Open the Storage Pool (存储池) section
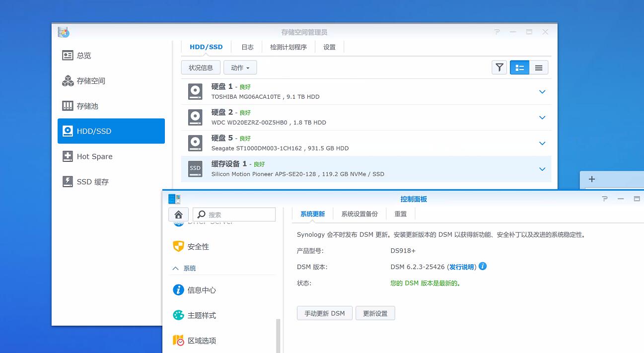This screenshot has width=644, height=353. (x=87, y=106)
